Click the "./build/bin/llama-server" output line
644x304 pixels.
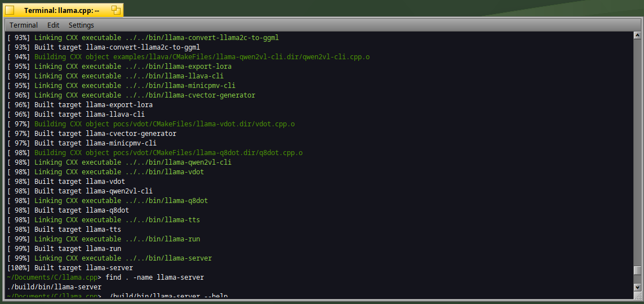[54, 287]
